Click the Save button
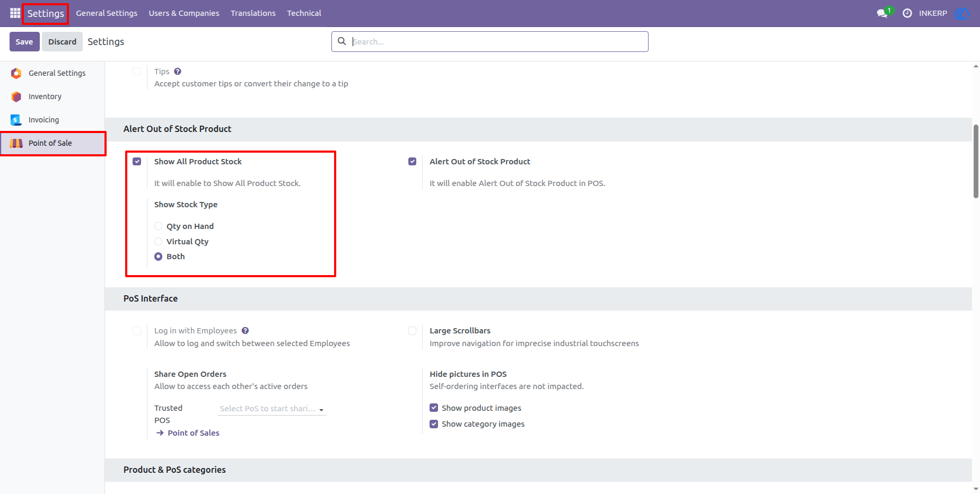Image resolution: width=980 pixels, height=494 pixels. (x=24, y=41)
